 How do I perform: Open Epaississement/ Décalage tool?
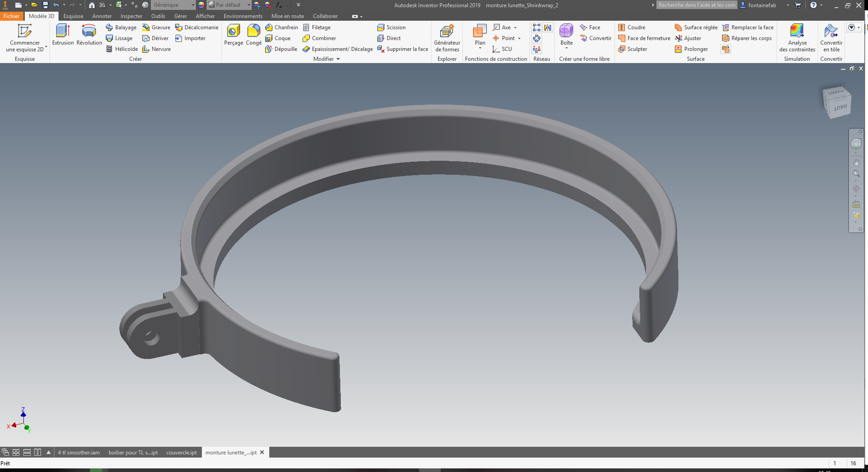point(338,49)
